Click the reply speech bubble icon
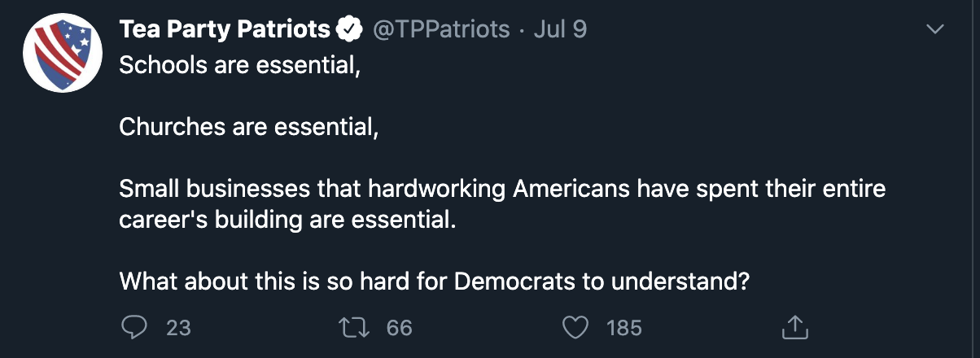 coord(133,327)
